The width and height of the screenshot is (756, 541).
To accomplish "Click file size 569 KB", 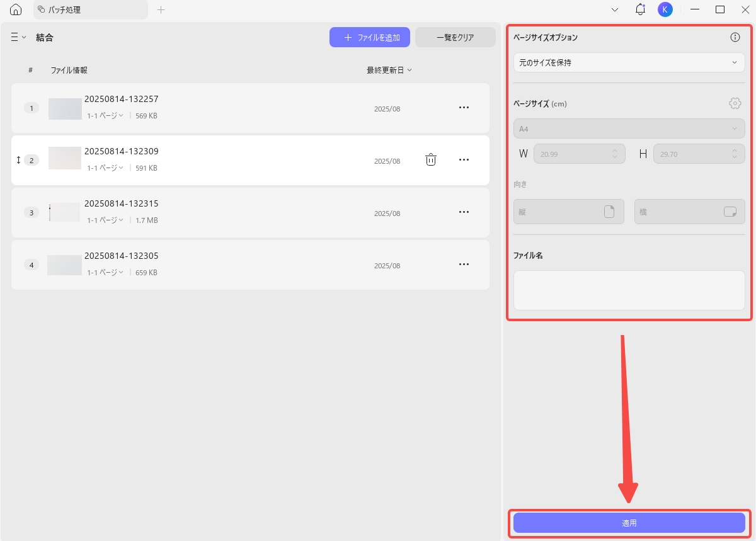I will [x=146, y=116].
